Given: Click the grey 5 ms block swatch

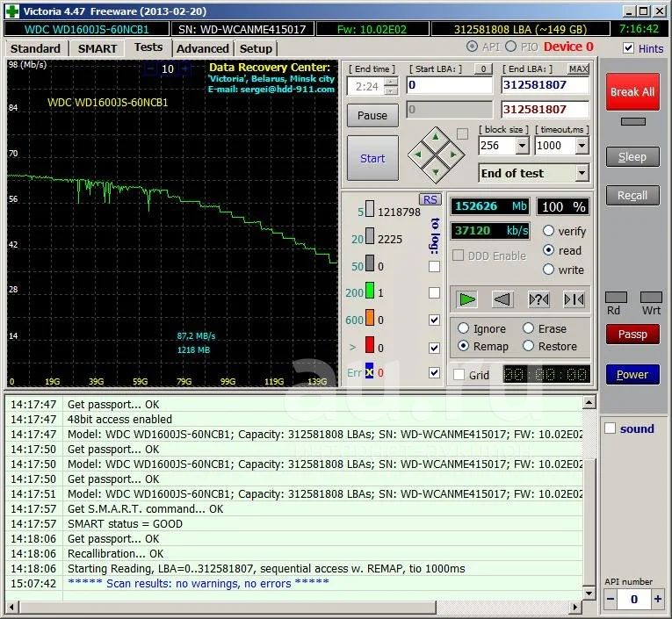Looking at the screenshot, I should pos(370,209).
